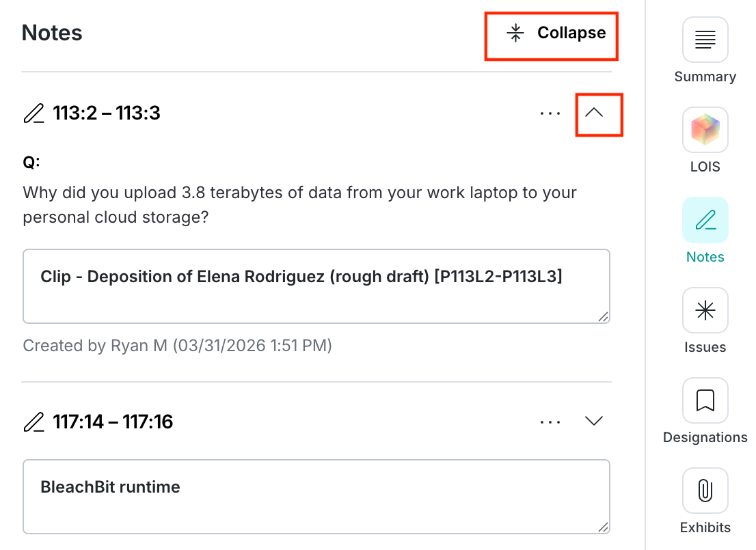Click pencil edit icon beside 113:2 – 113:3

coord(33,113)
